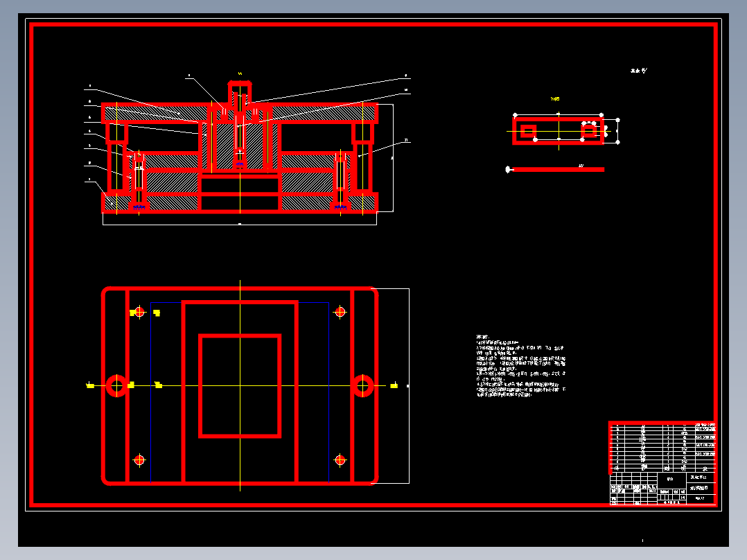The height and width of the screenshot is (560, 747).
Task: Select the top-left small red bolt circle in plan view
Action: pyautogui.click(x=139, y=312)
